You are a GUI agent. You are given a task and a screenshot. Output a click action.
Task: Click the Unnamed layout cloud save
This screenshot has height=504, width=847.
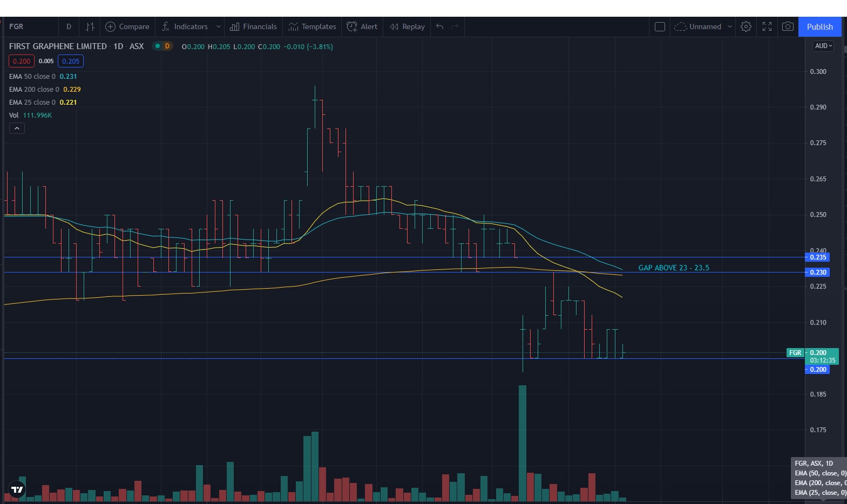(698, 26)
